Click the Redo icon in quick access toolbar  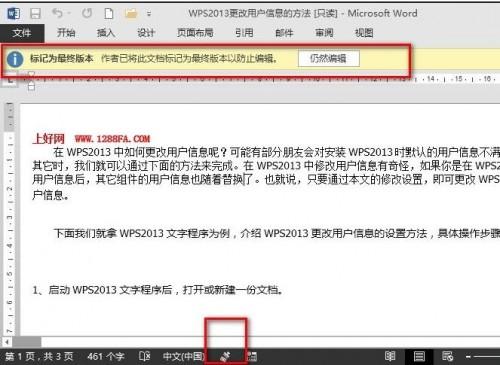87,13
